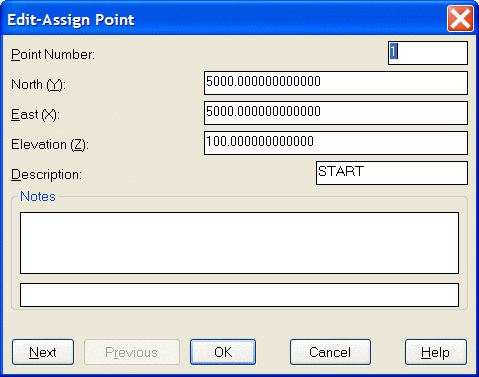Click the Elevation (Z) value field
The width and height of the screenshot is (479, 377).
(336, 143)
